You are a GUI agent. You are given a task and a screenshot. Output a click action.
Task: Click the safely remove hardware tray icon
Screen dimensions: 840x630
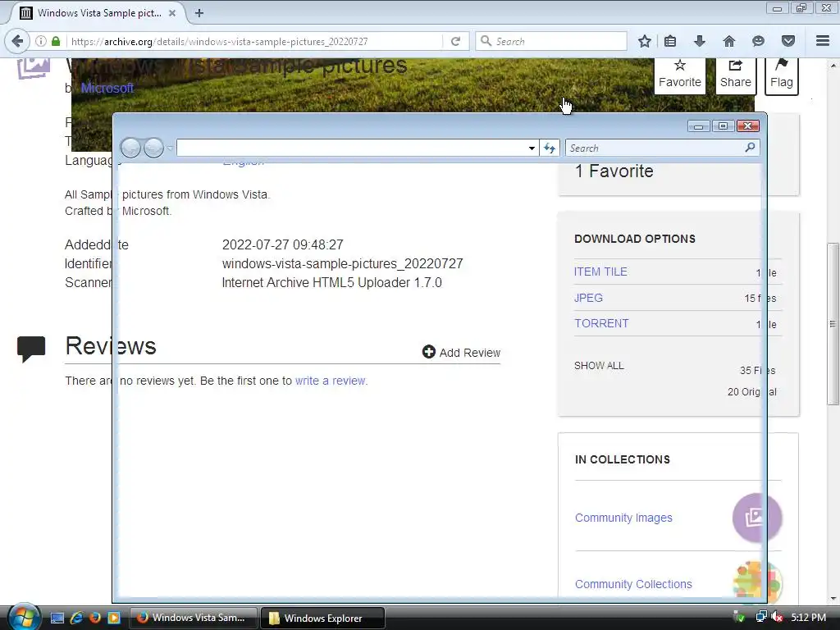pos(739,617)
